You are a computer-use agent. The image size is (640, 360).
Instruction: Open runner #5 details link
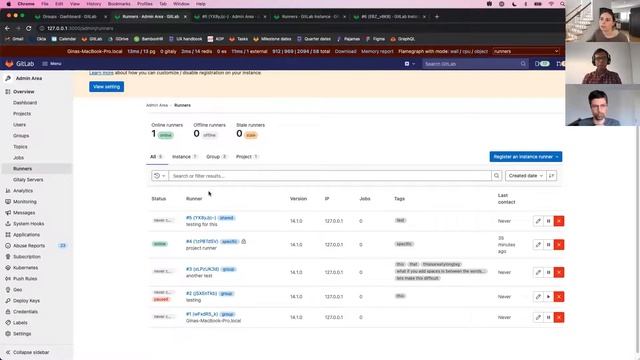pyautogui.click(x=201, y=218)
